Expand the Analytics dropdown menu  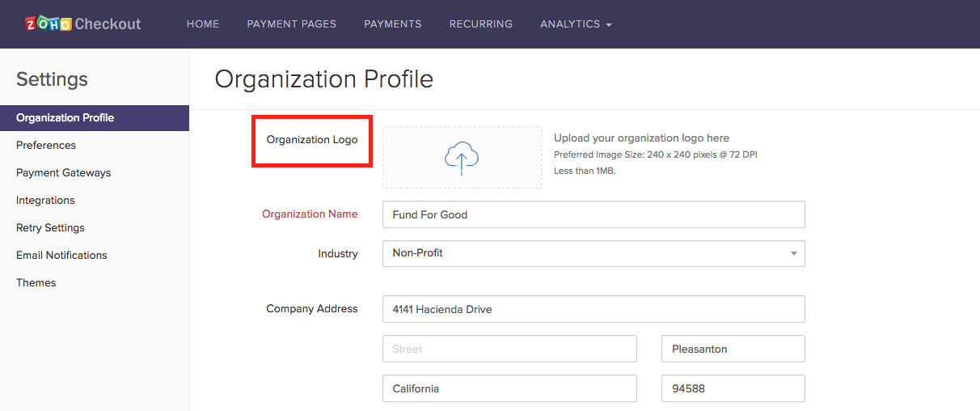click(576, 24)
